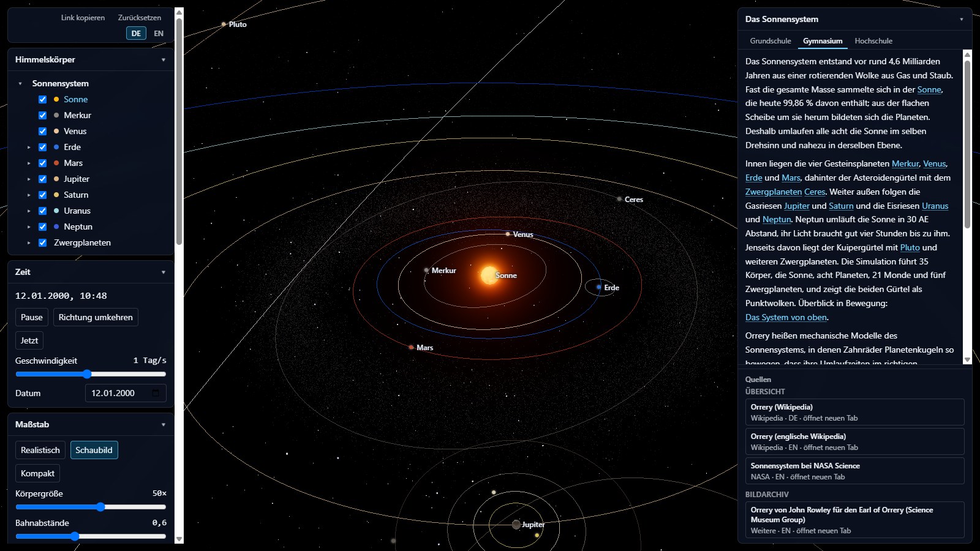Click the Pluto marker in the viewport
The image size is (980, 551).
click(224, 24)
